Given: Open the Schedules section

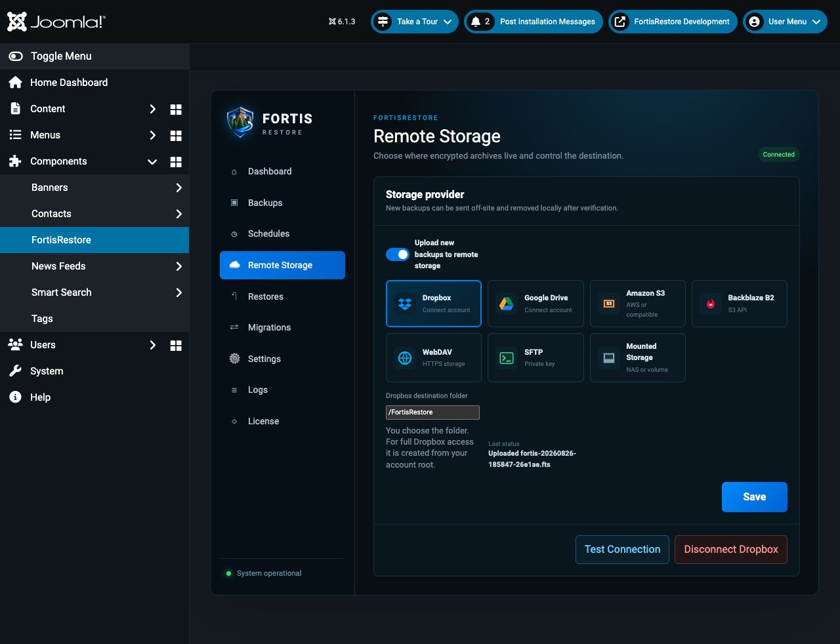Looking at the screenshot, I should [282, 234].
